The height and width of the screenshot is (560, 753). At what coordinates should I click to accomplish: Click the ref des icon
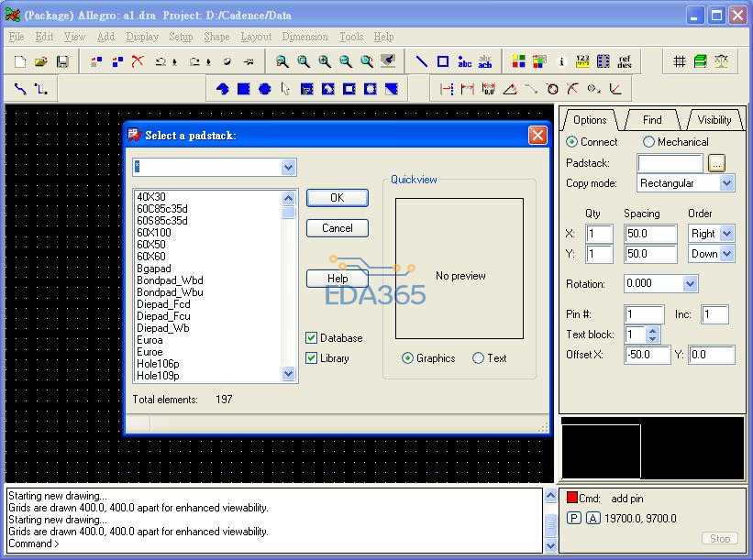(625, 61)
